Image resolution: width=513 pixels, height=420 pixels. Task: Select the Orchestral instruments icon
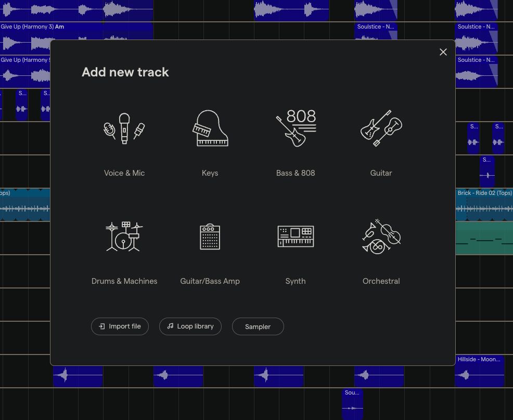tap(381, 237)
